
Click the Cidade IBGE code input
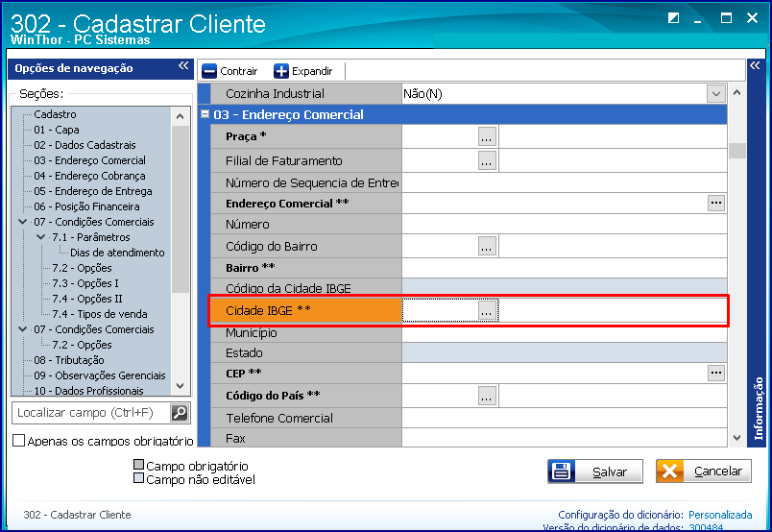[440, 310]
